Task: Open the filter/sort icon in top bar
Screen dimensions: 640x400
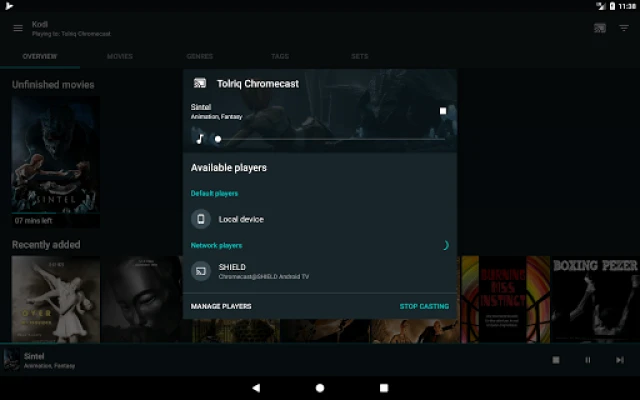Action: (624, 28)
